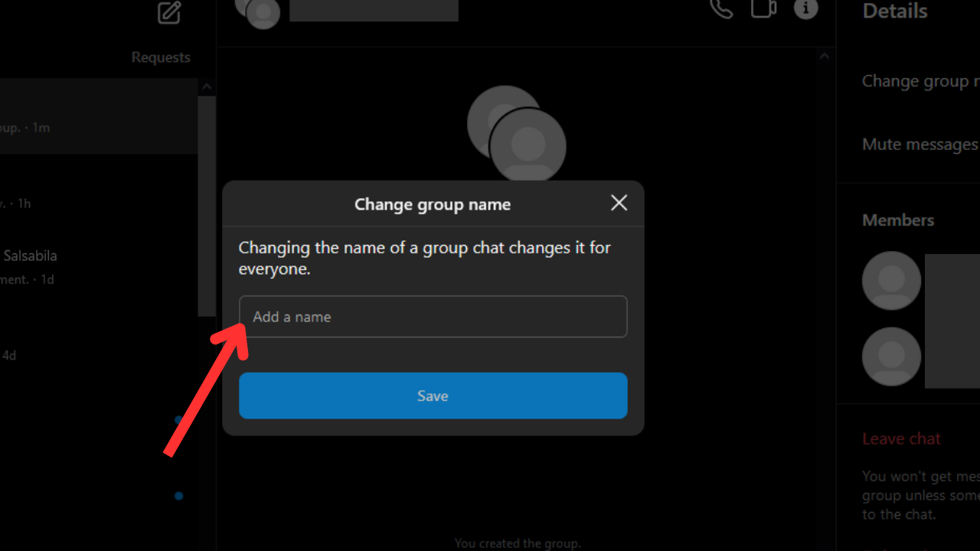Click the Change group name option in Details

tap(920, 81)
